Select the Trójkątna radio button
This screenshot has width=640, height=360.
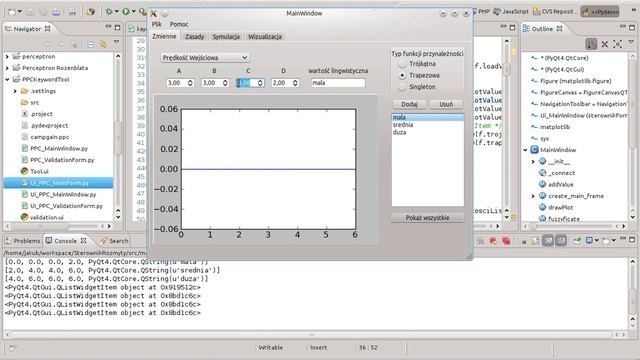tap(402, 64)
